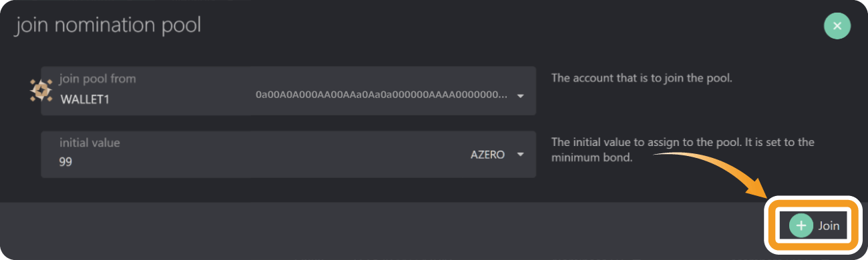This screenshot has height=260, width=868.
Task: Click the "minimum bond" text
Action: tap(592, 158)
